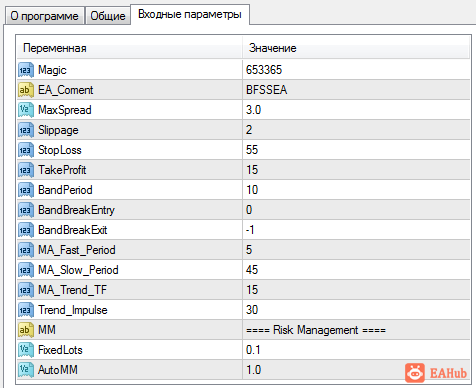Edit the BandPeriod value 10
476x388 pixels.
356,190
